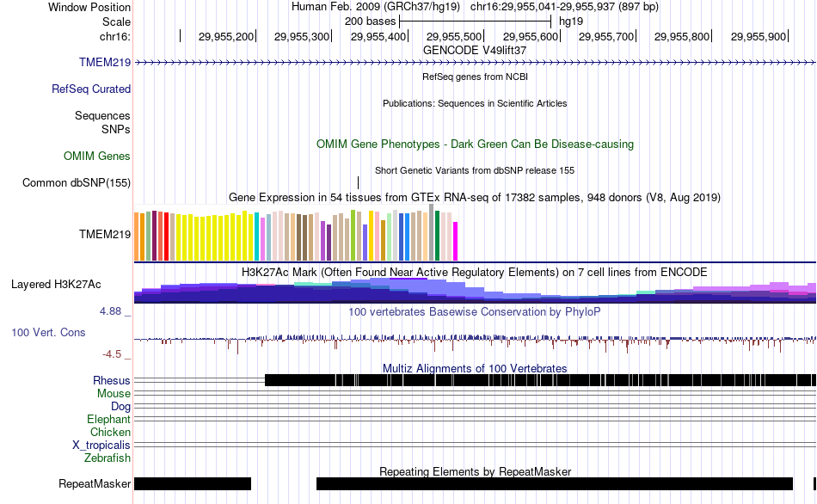
Task: Click the GTEx TMEM219 expression label
Action: [105, 235]
